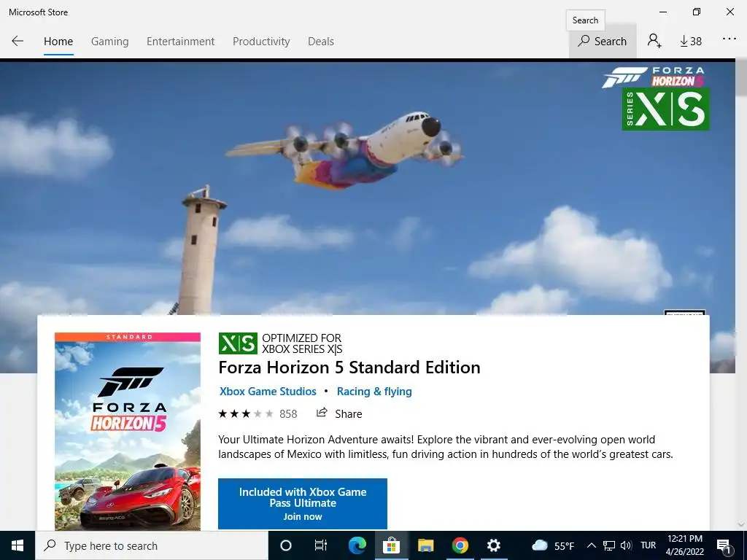Click Microsoft Store taskbar icon

391,545
